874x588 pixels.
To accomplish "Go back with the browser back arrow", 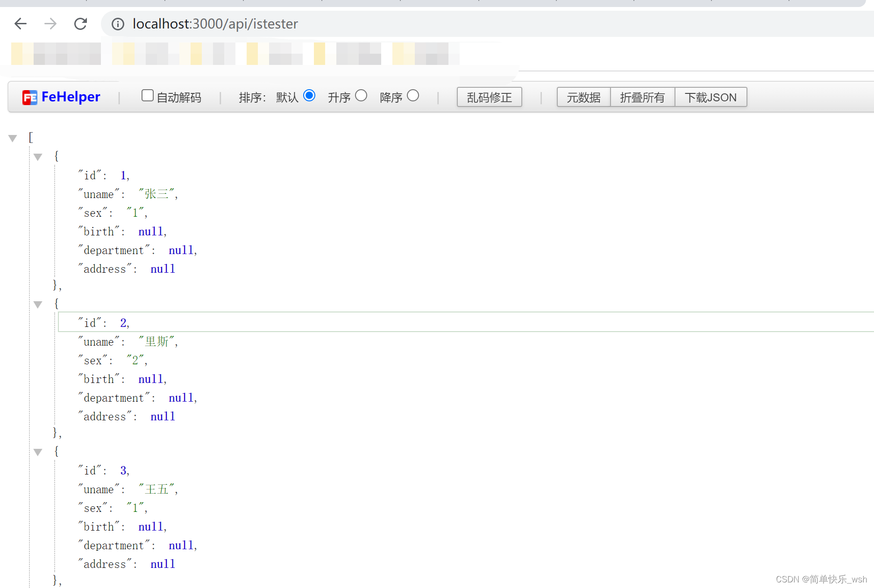I will click(x=21, y=23).
